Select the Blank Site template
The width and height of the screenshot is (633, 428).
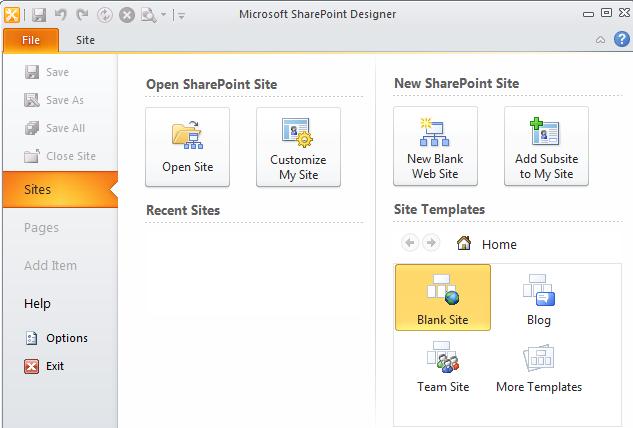[x=442, y=297]
